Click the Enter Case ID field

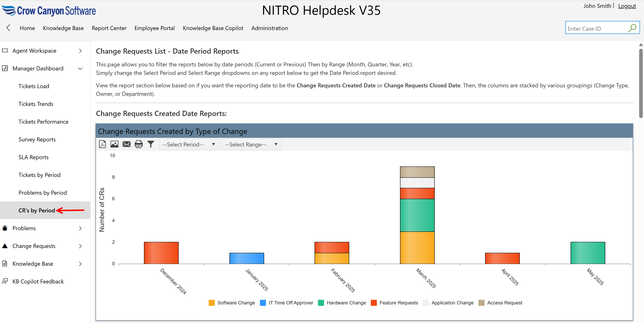click(x=595, y=28)
